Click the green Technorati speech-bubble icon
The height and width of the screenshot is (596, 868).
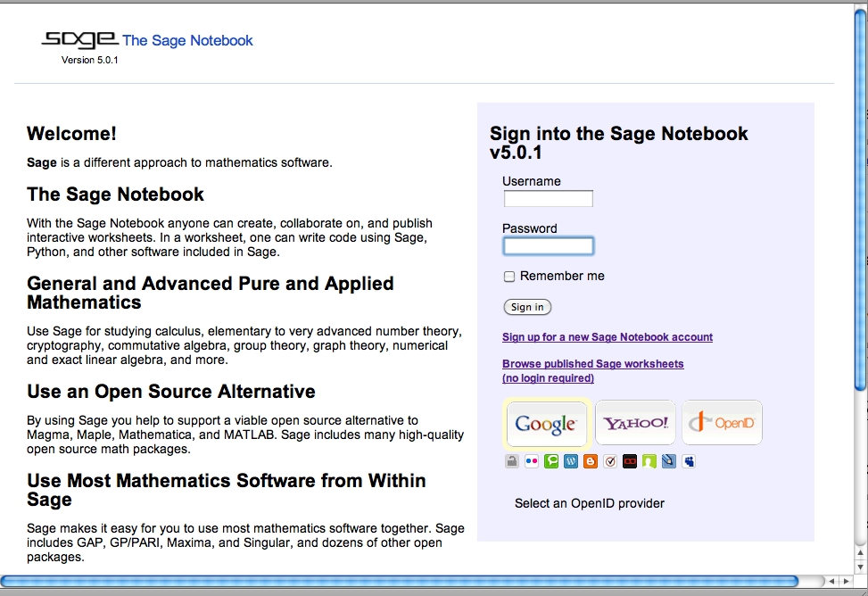(x=551, y=461)
